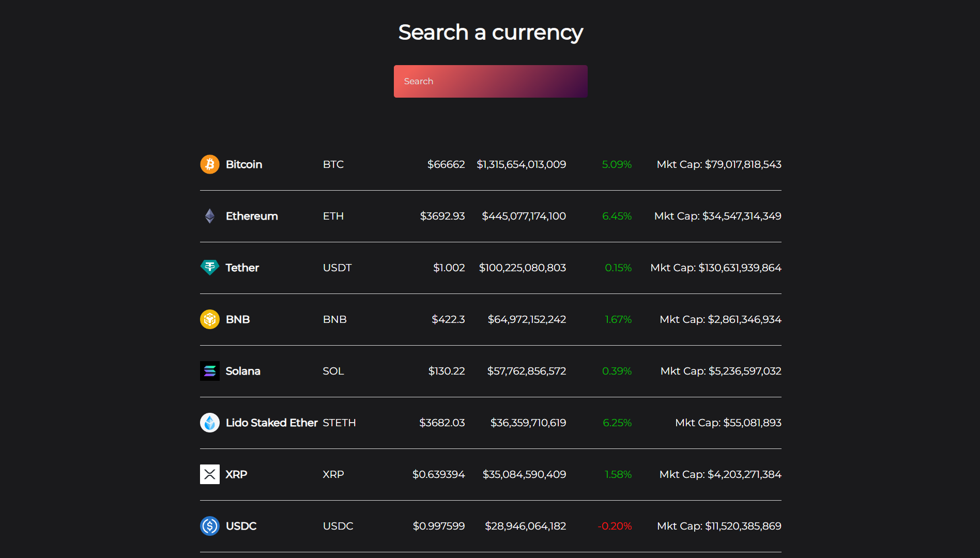Click the USDC logo icon
Screen dimensions: 980x558
[210, 526]
